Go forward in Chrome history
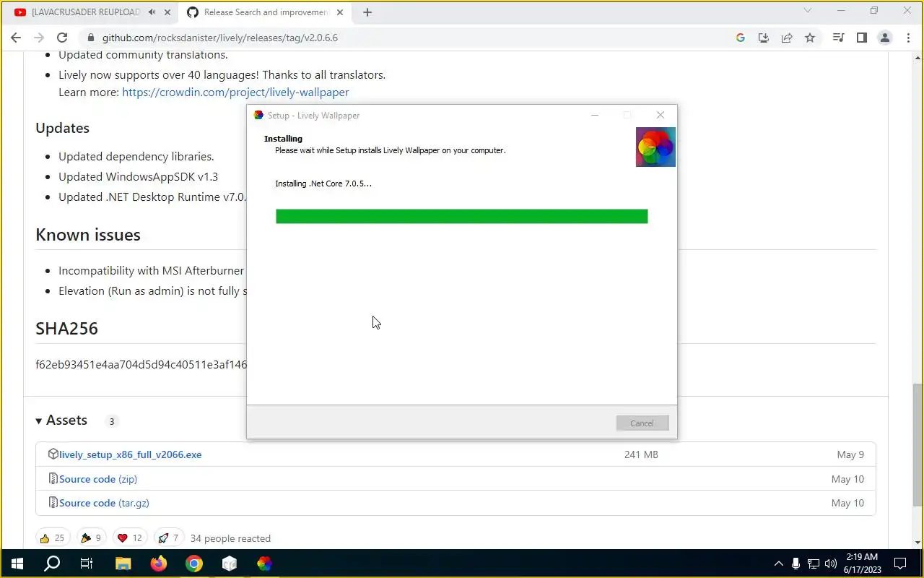 click(39, 38)
